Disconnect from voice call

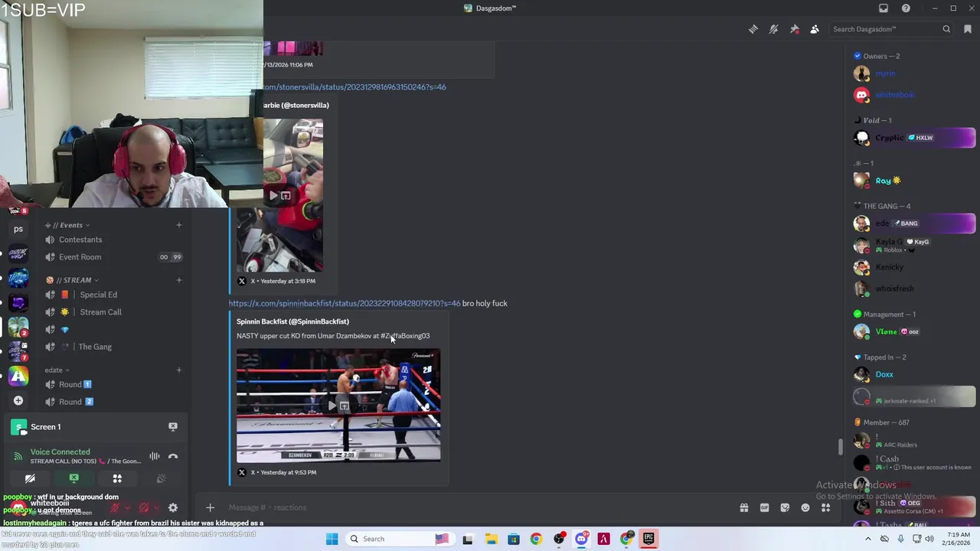[173, 457]
